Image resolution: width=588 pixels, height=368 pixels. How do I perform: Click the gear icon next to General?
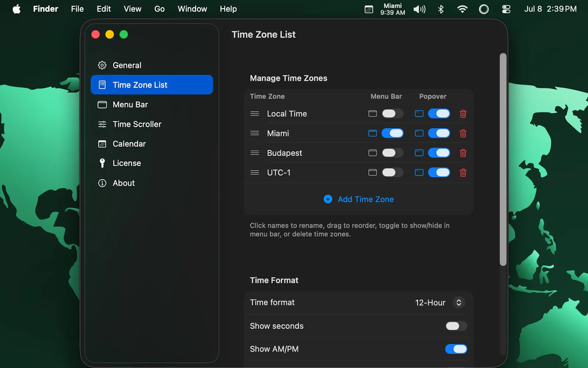pyautogui.click(x=102, y=65)
